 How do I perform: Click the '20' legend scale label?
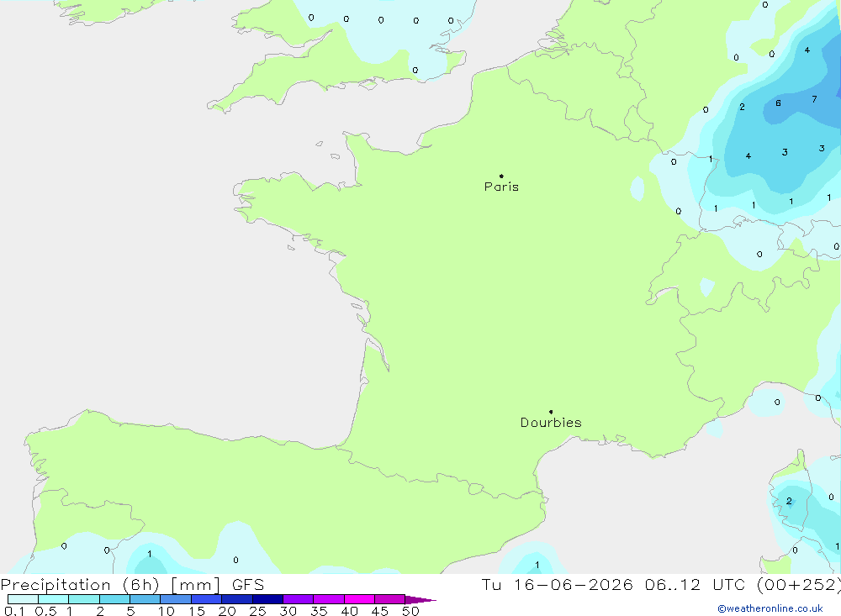point(227,611)
